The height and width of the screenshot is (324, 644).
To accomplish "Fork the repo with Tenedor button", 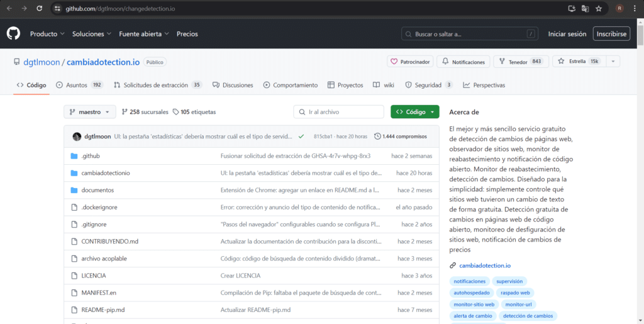I will (x=521, y=62).
